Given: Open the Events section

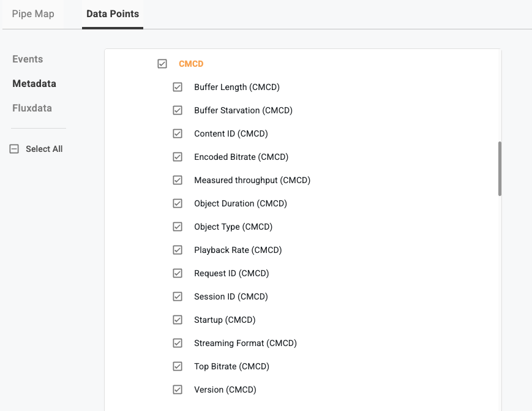Looking at the screenshot, I should coord(28,59).
